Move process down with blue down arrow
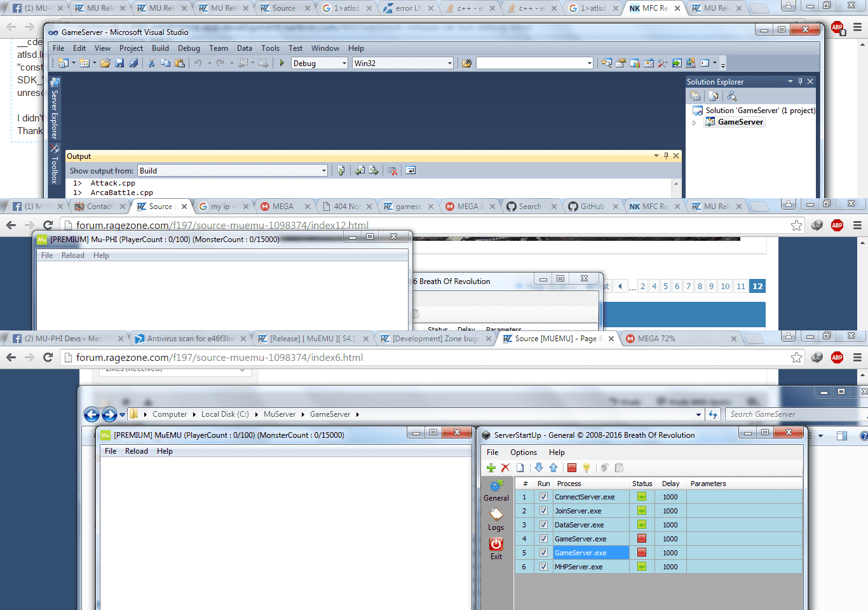Screen dimensions: 868x610 click(x=539, y=468)
